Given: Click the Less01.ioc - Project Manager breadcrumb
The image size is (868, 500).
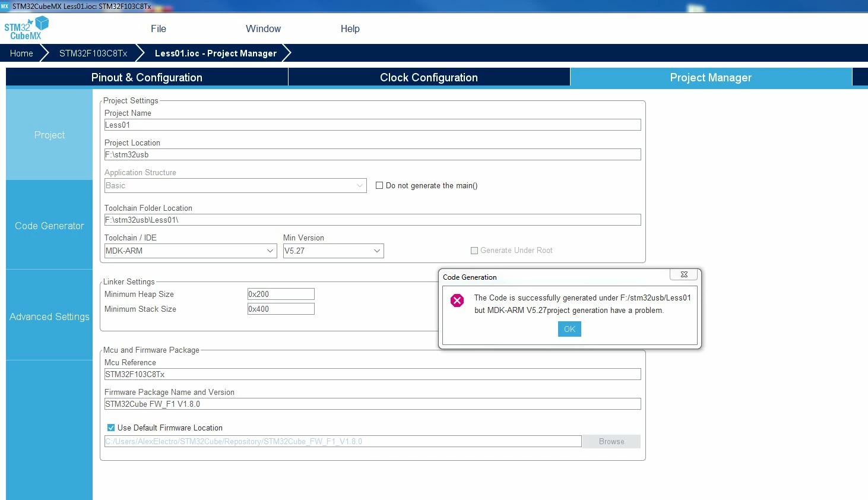Looking at the screenshot, I should click(216, 53).
